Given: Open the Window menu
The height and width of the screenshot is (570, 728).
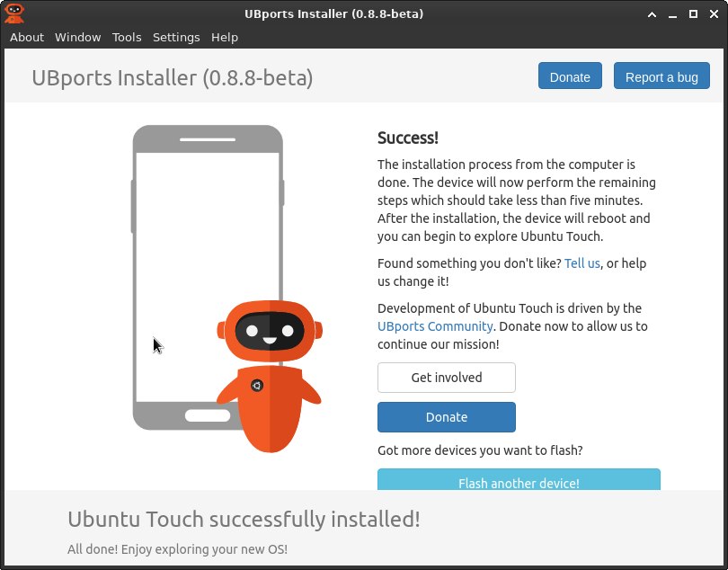Looking at the screenshot, I should tap(77, 37).
